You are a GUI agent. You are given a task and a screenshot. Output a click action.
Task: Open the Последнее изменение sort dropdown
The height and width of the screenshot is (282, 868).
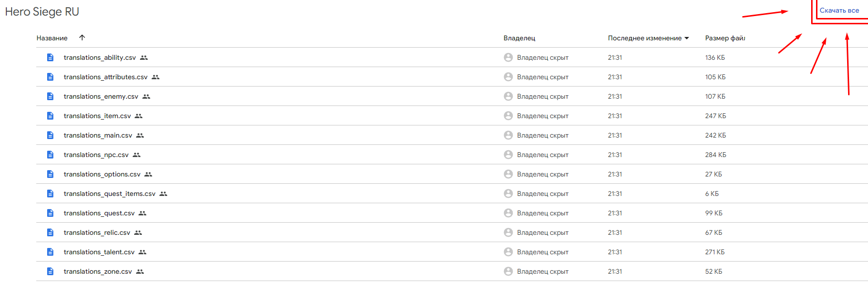coord(687,38)
